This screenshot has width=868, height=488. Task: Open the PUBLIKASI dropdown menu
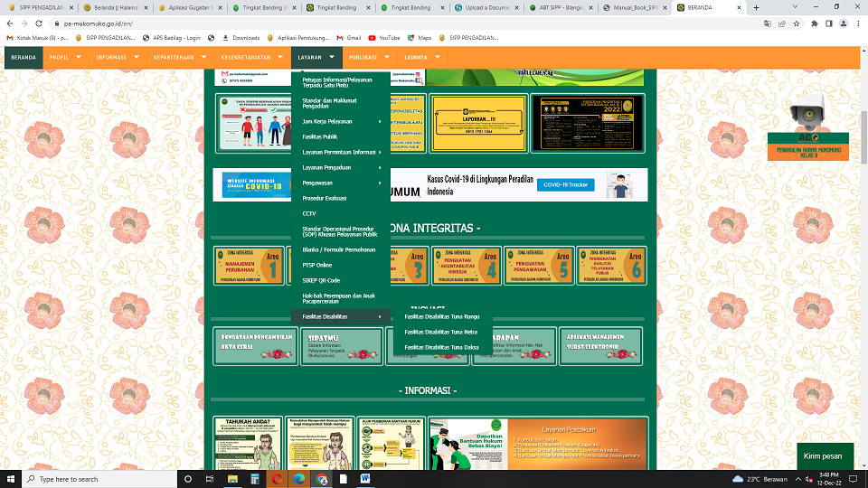tap(368, 57)
